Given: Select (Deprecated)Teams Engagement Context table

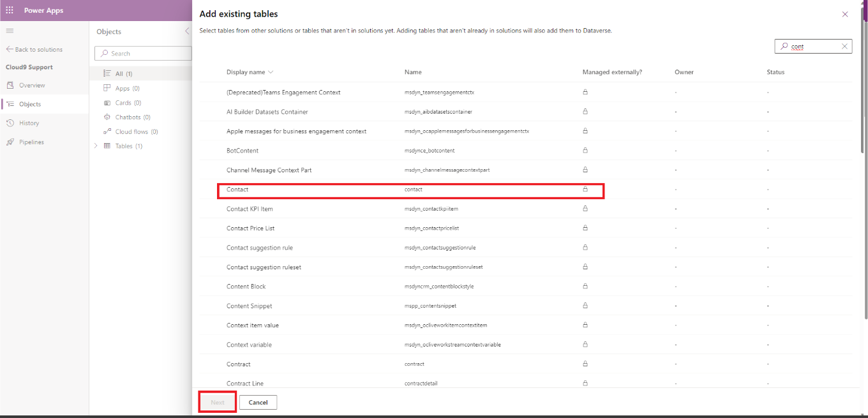Looking at the screenshot, I should [x=525, y=93].
